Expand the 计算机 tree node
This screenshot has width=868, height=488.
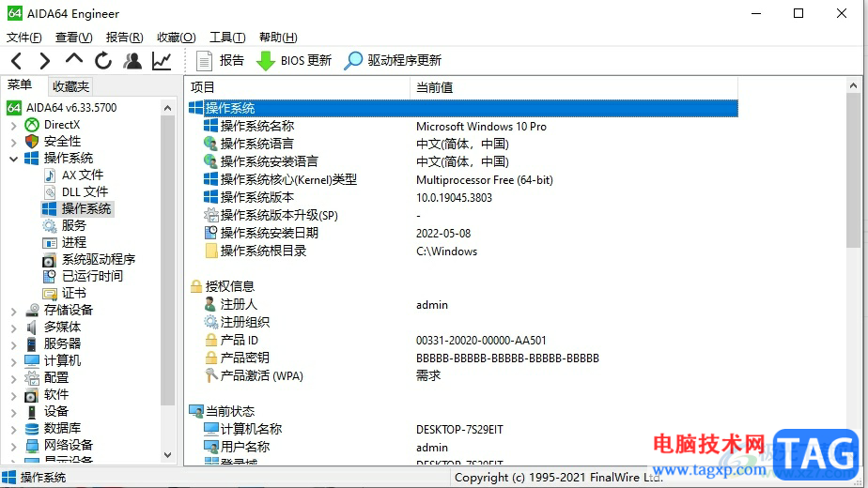coord(14,362)
